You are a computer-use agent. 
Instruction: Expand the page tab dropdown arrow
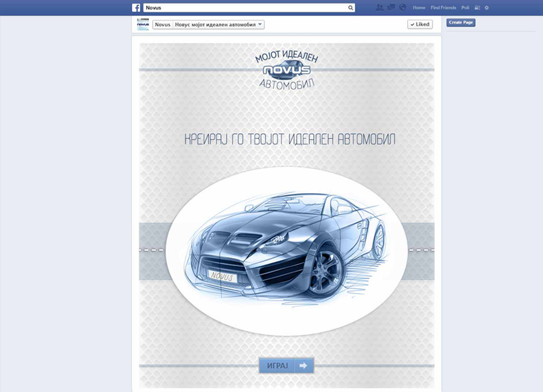(x=259, y=25)
